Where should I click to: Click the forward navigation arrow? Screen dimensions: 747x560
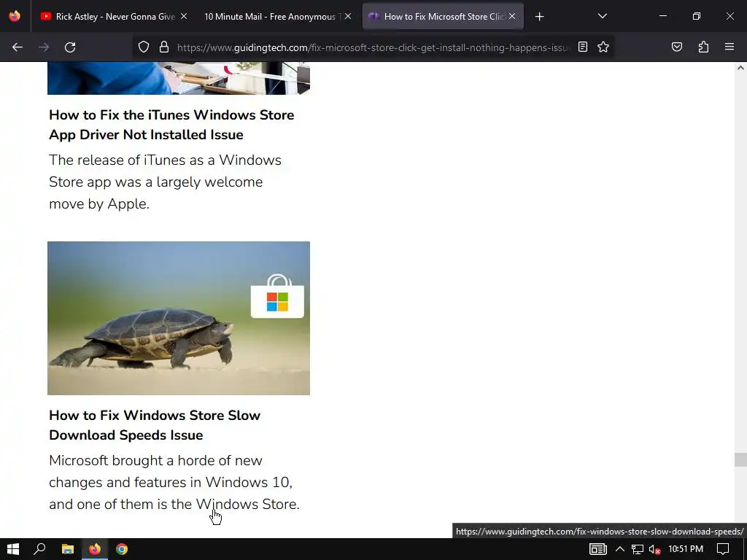44,47
